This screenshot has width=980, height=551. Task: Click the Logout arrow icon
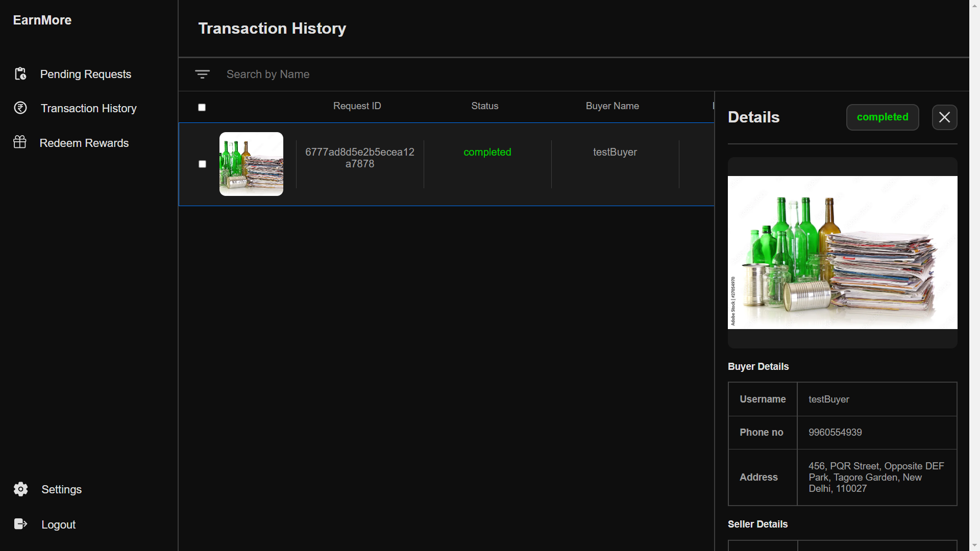pyautogui.click(x=20, y=524)
